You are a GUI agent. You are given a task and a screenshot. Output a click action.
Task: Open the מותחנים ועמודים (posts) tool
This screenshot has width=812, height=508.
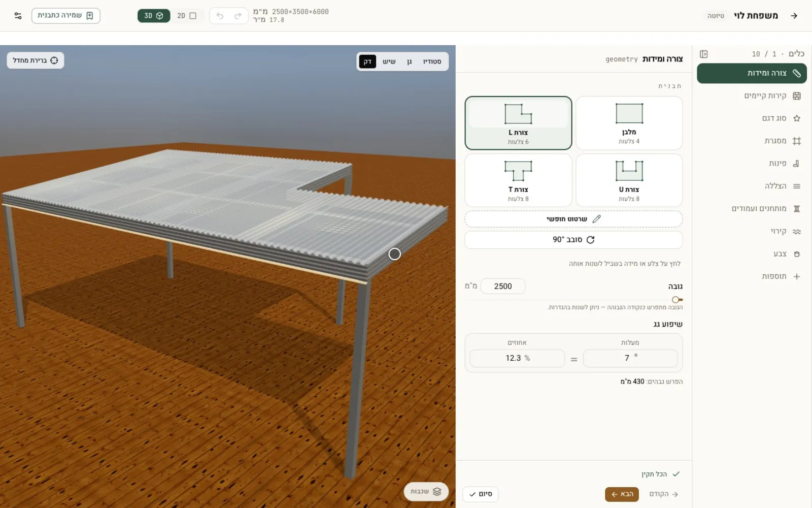(x=752, y=209)
